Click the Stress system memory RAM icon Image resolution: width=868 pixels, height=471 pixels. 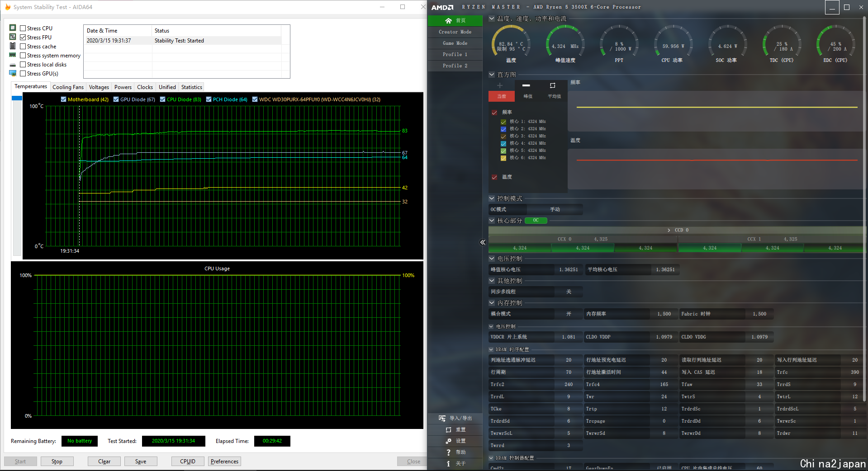(x=13, y=55)
